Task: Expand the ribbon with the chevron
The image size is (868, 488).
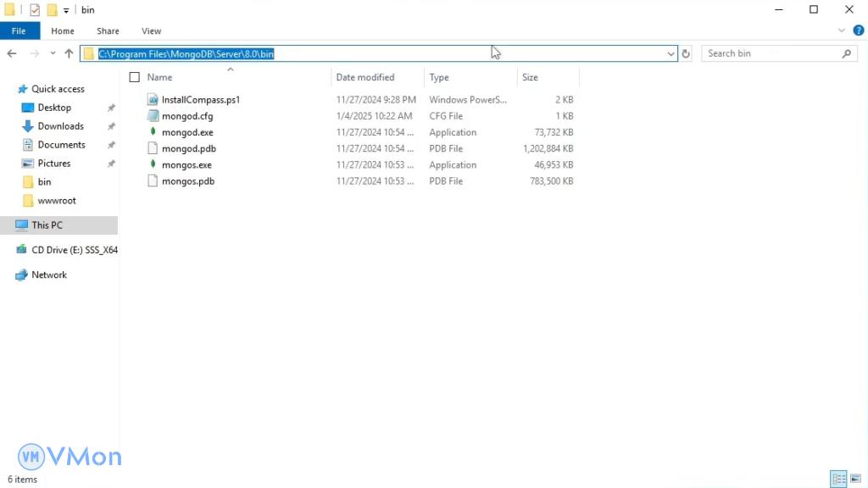Action: pyautogui.click(x=842, y=30)
